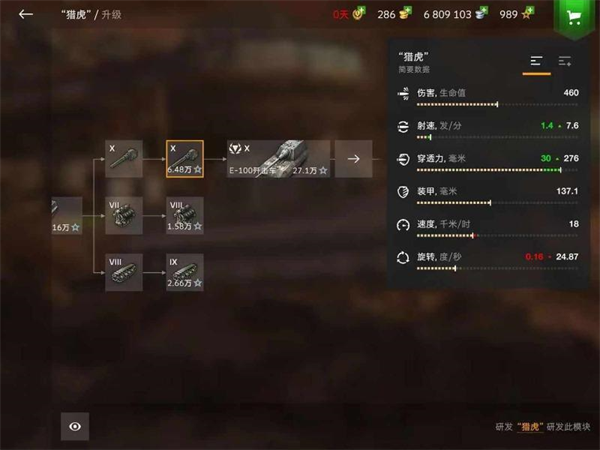Select the tier VIII engine costing 1.58万

coord(185,216)
